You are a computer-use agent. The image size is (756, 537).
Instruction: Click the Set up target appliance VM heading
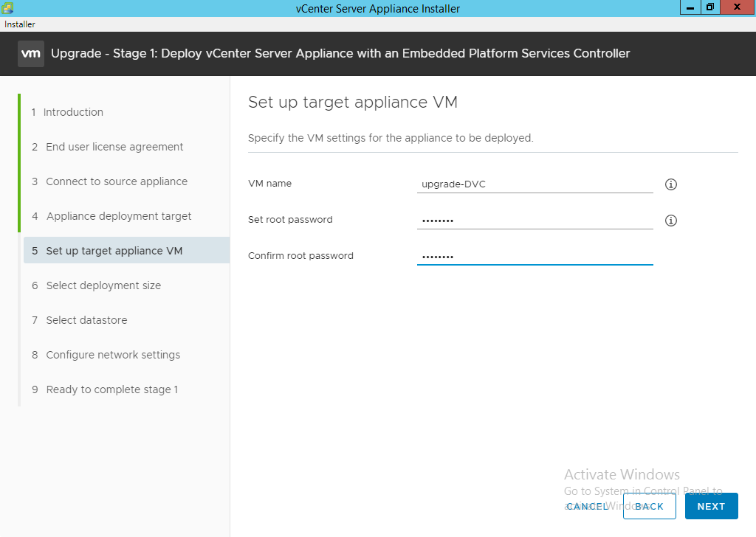[x=352, y=103]
